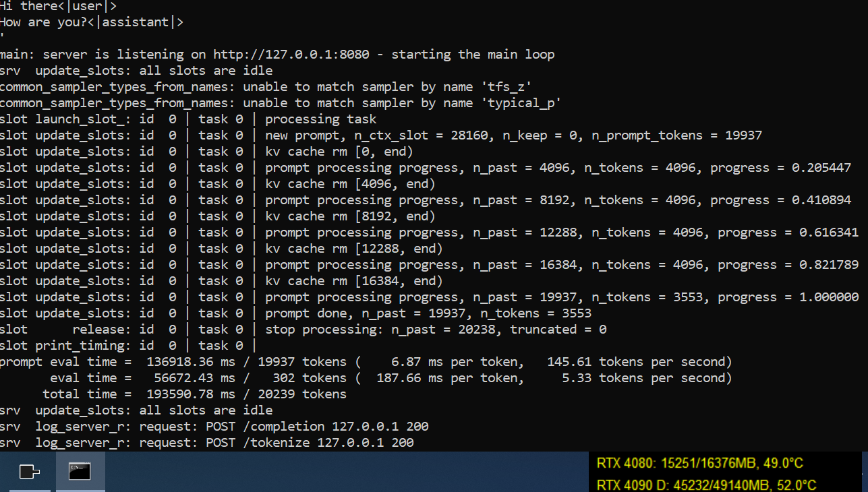The height and width of the screenshot is (492, 868).
Task: Click the RTX 4090 D memory readout
Action: [707, 485]
